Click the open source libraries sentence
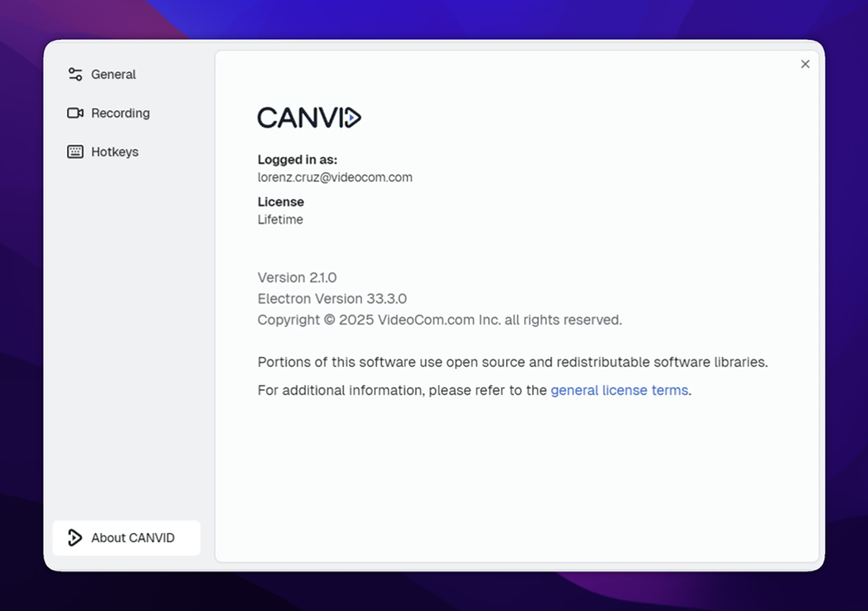This screenshot has height=611, width=868. (512, 362)
